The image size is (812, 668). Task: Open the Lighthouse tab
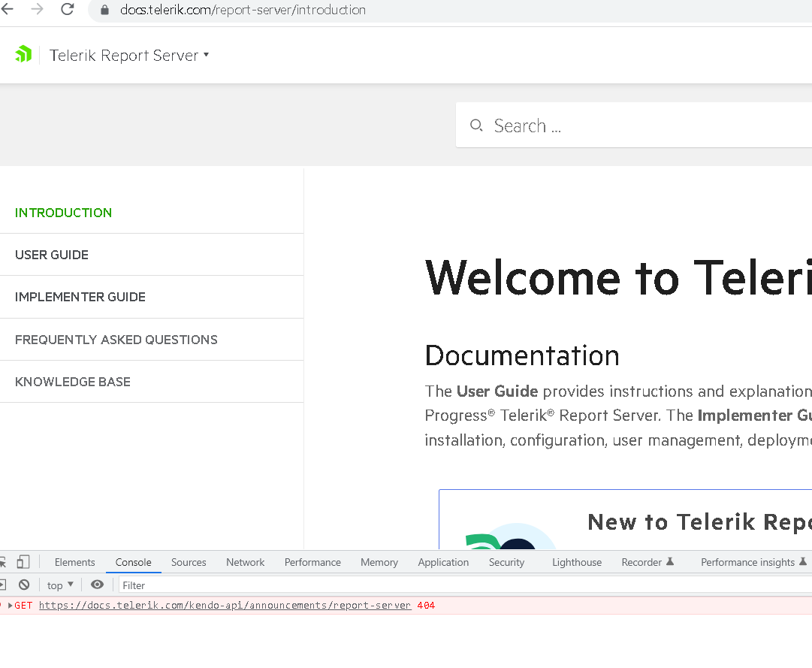coord(576,562)
